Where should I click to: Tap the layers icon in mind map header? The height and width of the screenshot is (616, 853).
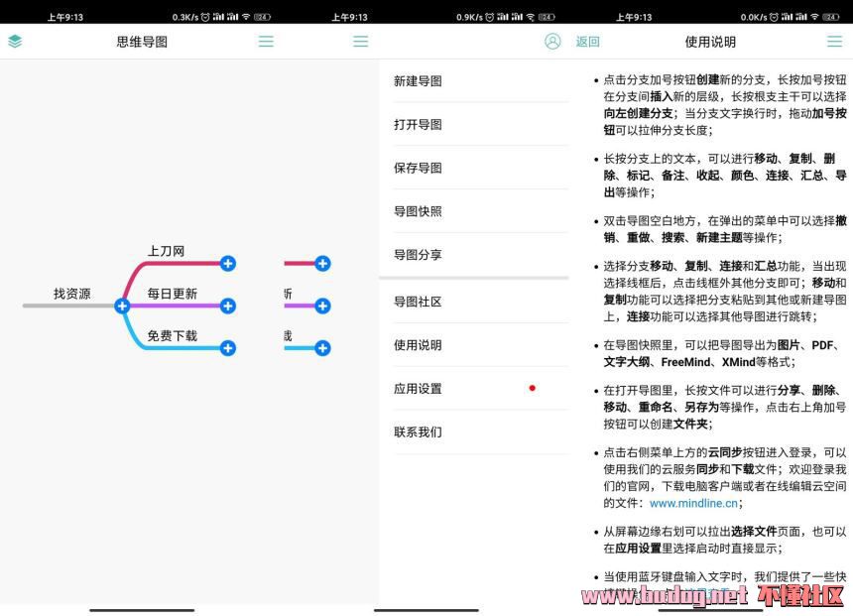pyautogui.click(x=15, y=42)
